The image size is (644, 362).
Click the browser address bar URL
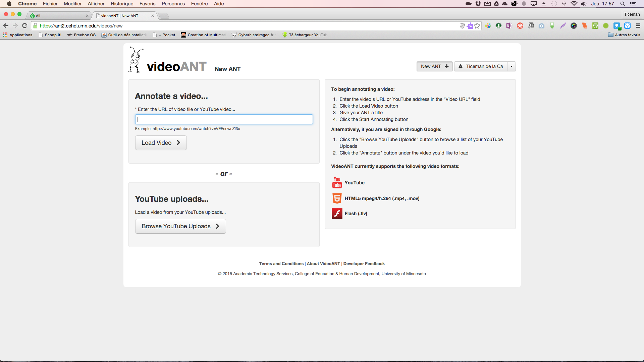pyautogui.click(x=81, y=26)
